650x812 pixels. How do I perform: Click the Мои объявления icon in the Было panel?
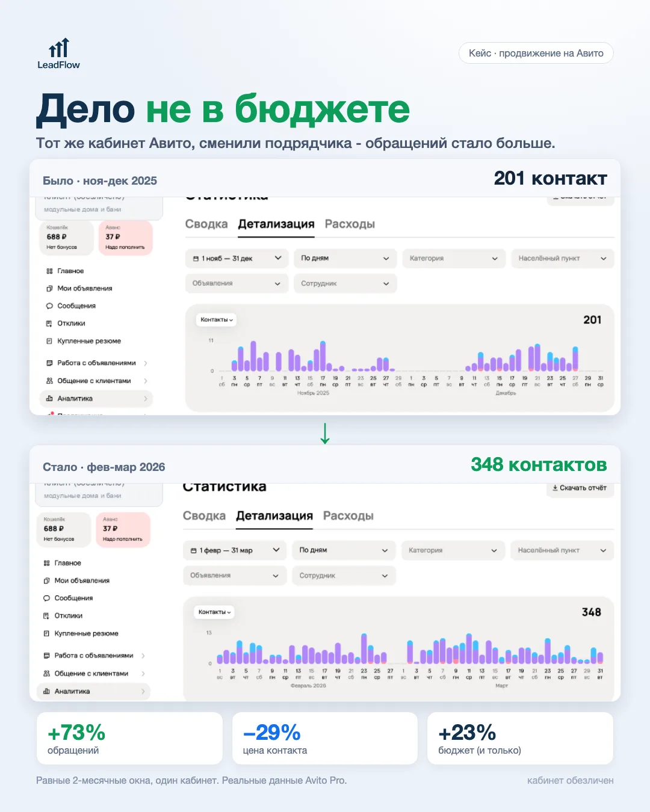coord(49,289)
